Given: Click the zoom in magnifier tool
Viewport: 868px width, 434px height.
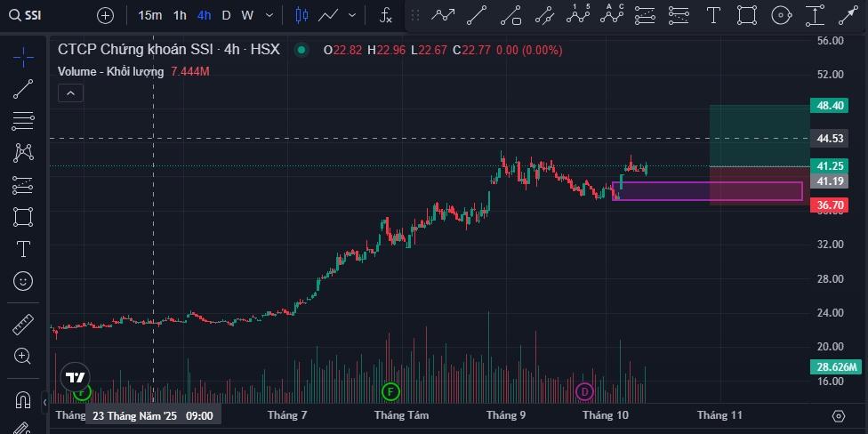Looking at the screenshot, I should [x=23, y=357].
